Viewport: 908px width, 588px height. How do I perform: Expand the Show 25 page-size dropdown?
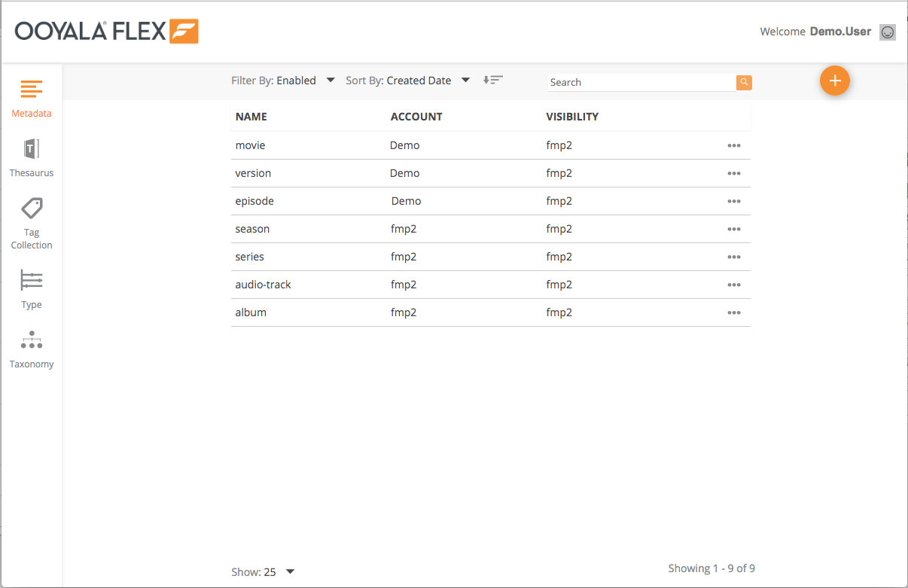click(x=290, y=572)
